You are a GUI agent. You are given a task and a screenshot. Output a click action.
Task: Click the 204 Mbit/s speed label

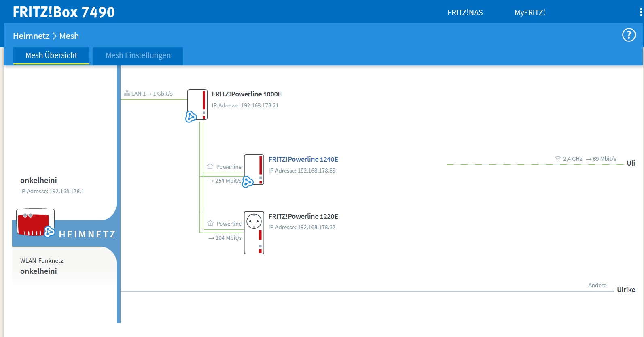[225, 238]
